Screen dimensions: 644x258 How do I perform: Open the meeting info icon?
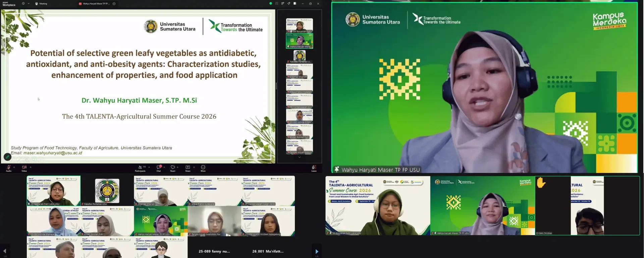point(23,3)
